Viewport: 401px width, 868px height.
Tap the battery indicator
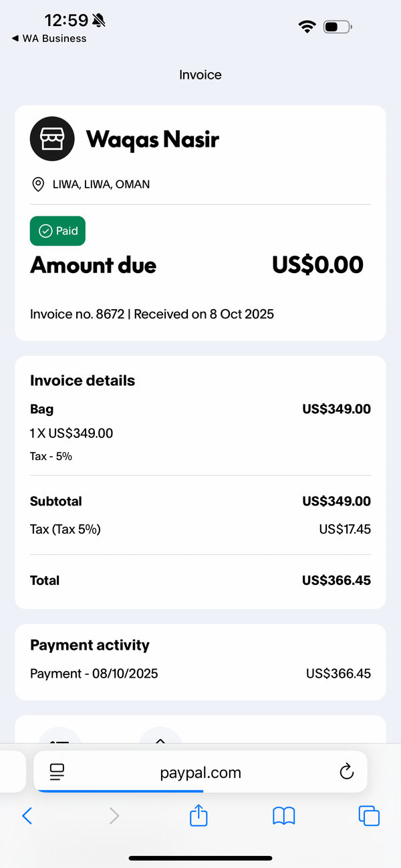click(337, 27)
